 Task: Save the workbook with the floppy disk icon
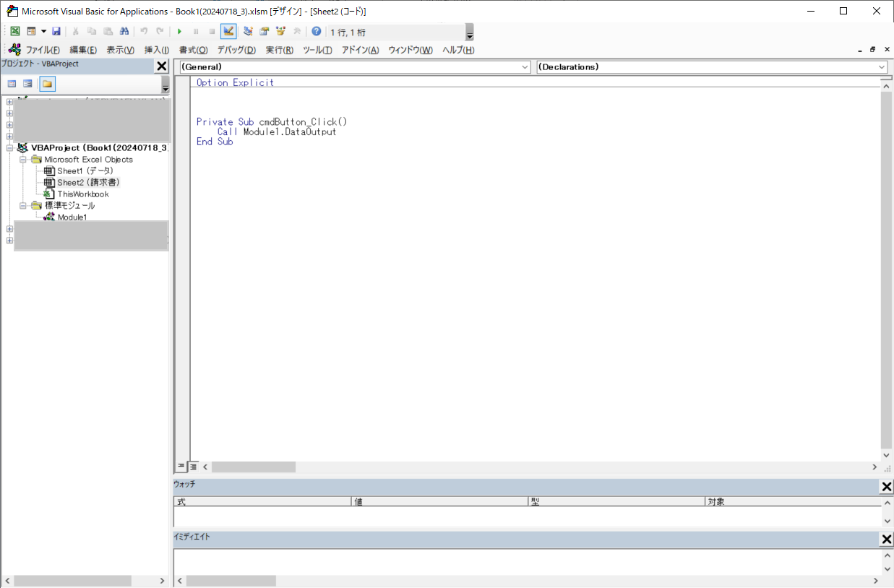(56, 32)
